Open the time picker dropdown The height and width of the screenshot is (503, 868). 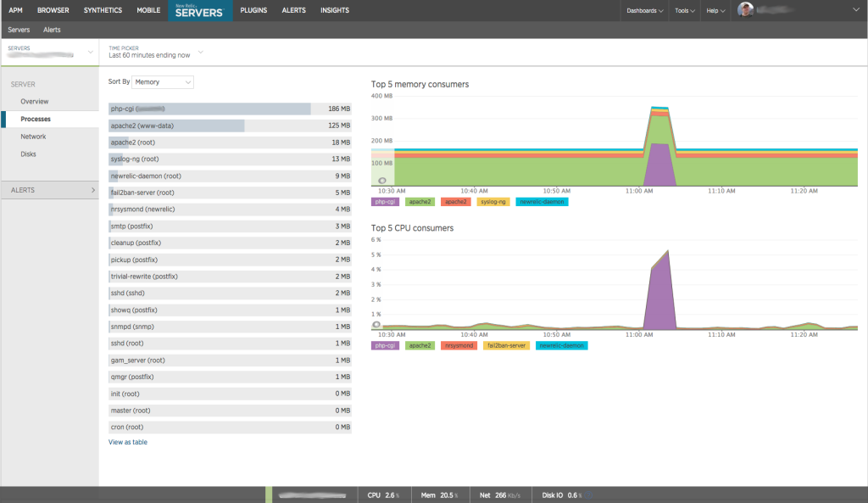[156, 52]
